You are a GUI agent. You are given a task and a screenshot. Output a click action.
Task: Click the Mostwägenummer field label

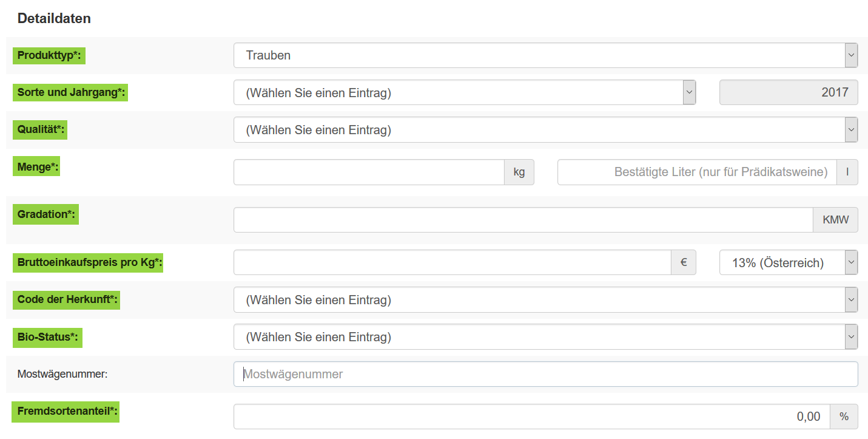[x=62, y=374]
